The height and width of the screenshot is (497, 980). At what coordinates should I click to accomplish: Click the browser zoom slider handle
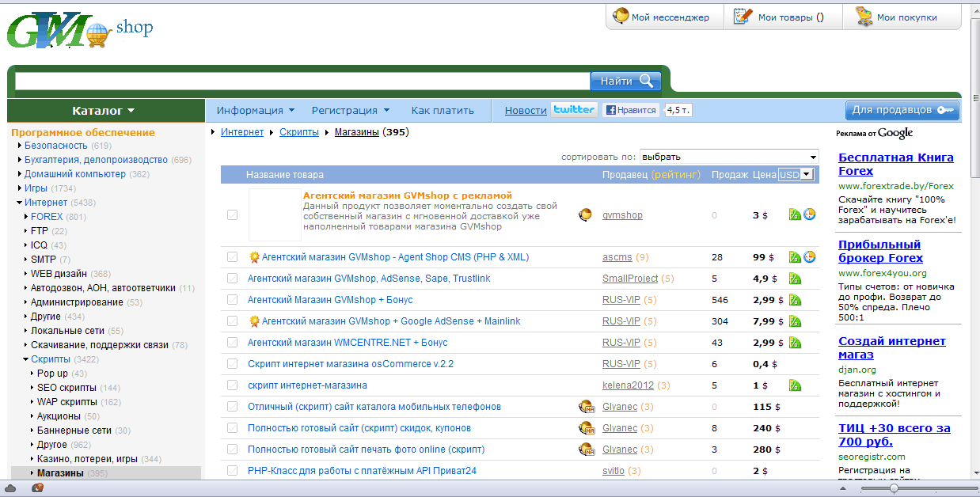tap(894, 488)
